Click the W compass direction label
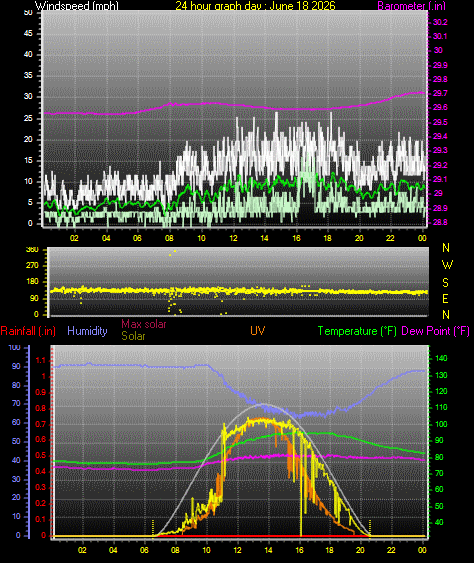The height and width of the screenshot is (563, 474). (x=447, y=265)
